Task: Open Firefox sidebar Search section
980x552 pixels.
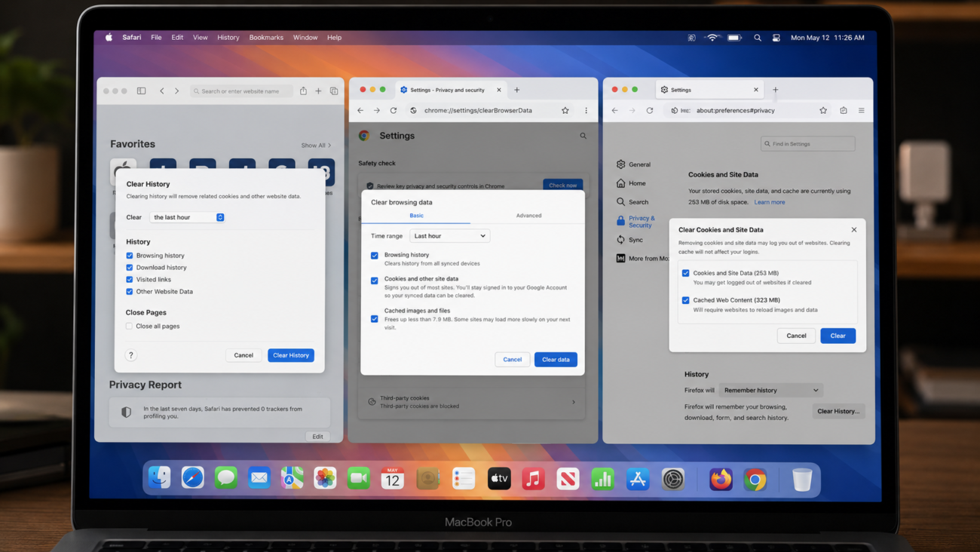Action: (x=632, y=202)
